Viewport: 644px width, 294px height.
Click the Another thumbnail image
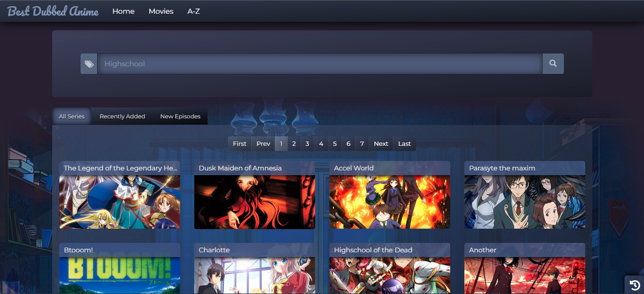pyautogui.click(x=525, y=276)
